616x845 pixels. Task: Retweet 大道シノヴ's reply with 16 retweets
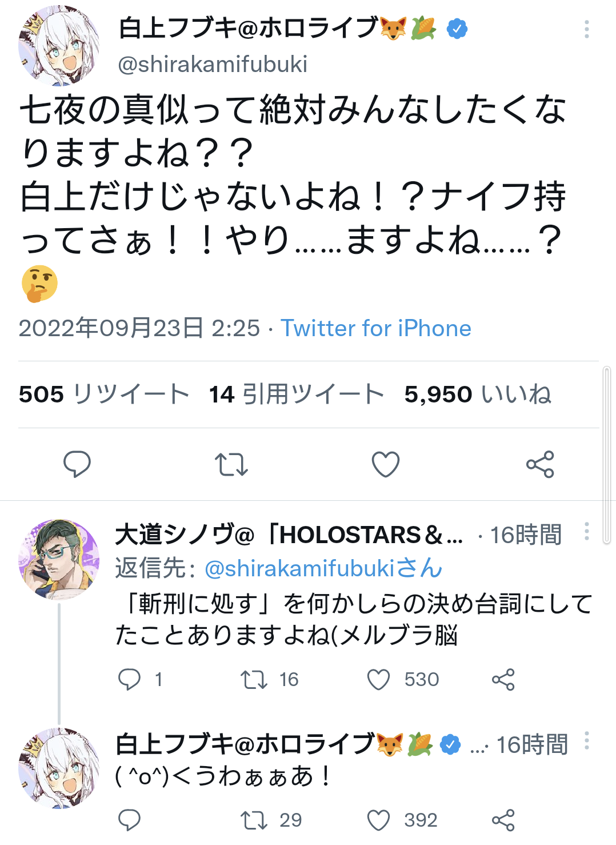pyautogui.click(x=254, y=679)
